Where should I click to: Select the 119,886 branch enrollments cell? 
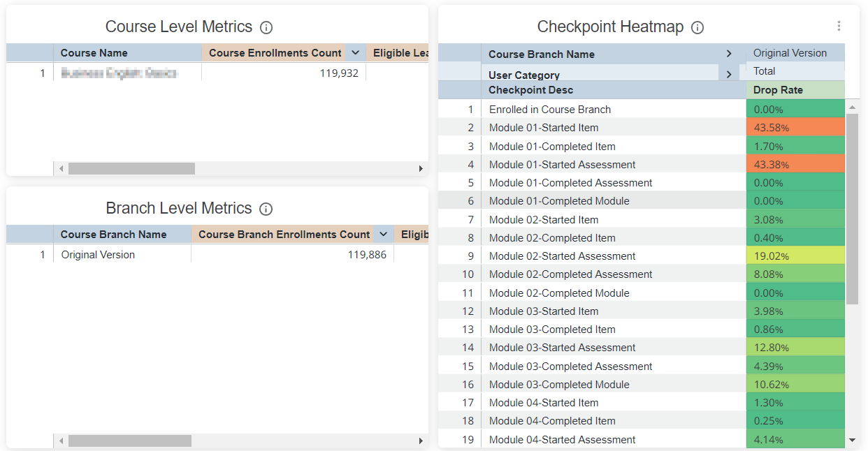click(x=292, y=255)
